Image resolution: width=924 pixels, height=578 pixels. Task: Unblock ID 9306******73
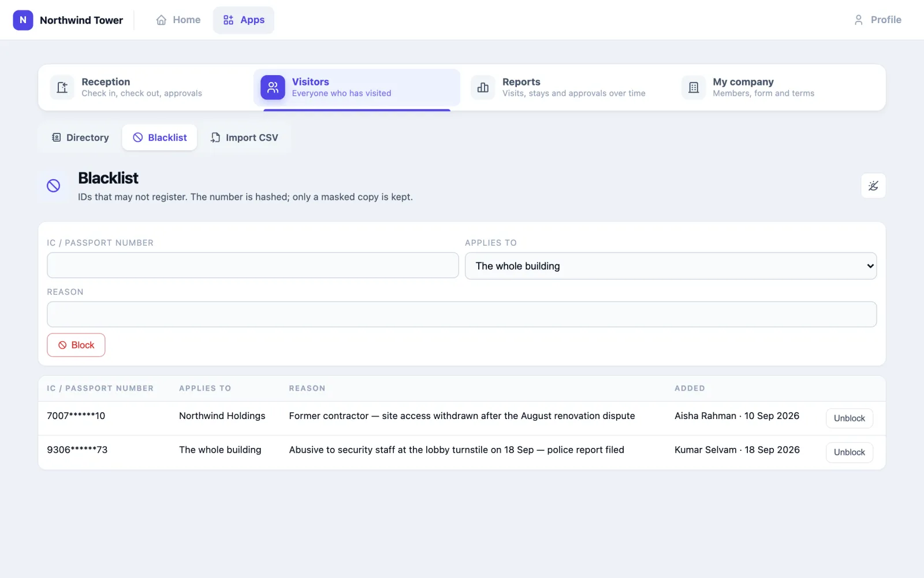click(x=850, y=453)
